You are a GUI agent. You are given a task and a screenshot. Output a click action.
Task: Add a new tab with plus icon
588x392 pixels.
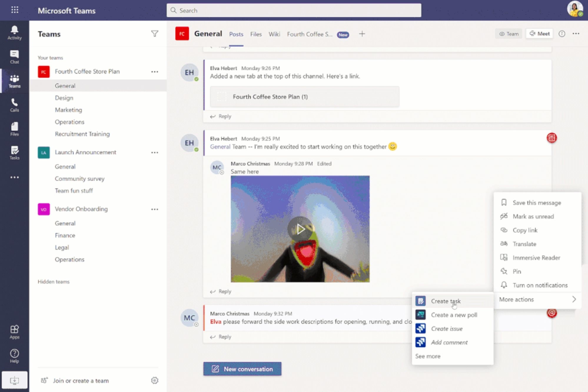pyautogui.click(x=362, y=34)
